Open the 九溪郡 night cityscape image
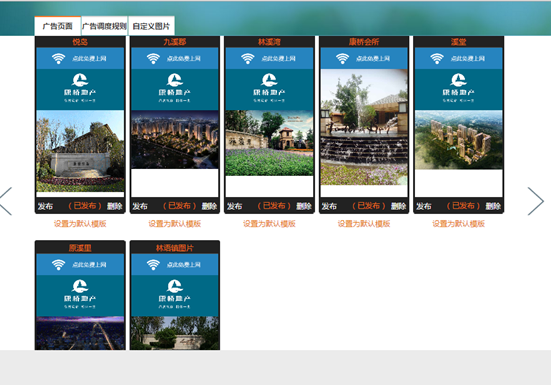 click(175, 139)
